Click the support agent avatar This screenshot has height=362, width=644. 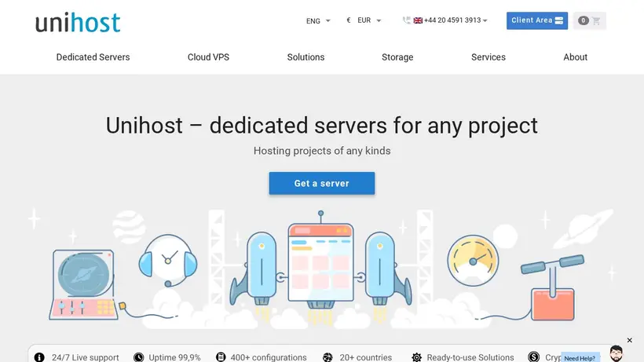616,353
